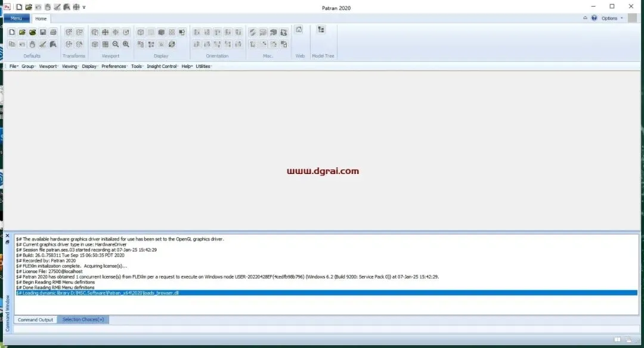Click the zoom in magnifier in Viewport group

point(126,44)
